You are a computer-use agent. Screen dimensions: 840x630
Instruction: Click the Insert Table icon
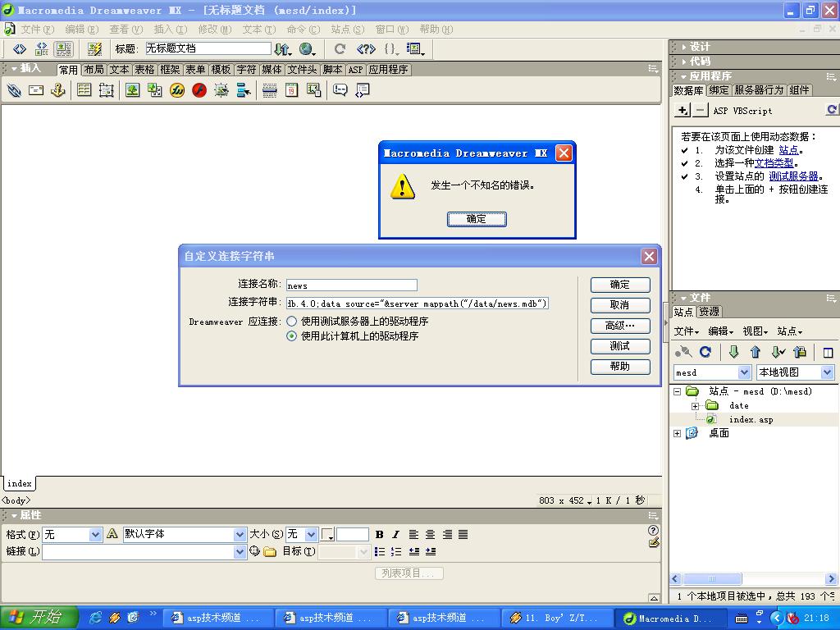click(x=84, y=90)
